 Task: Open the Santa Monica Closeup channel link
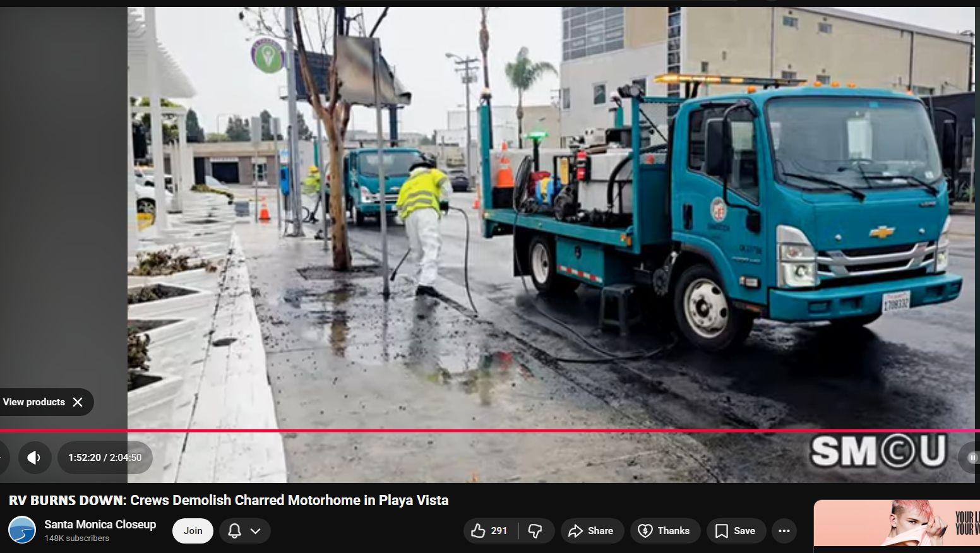[100, 525]
